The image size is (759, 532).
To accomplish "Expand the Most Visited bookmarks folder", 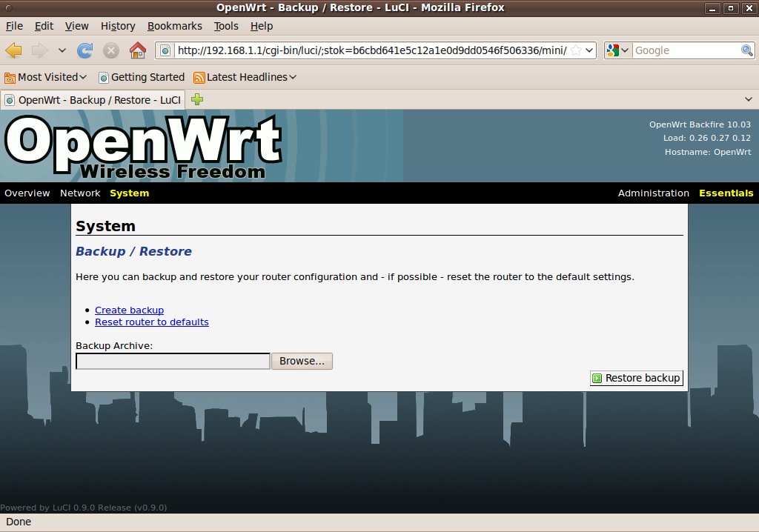I will point(46,77).
